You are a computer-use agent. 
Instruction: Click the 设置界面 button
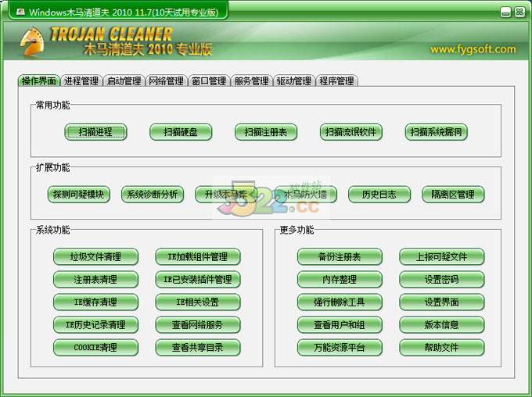tap(442, 302)
